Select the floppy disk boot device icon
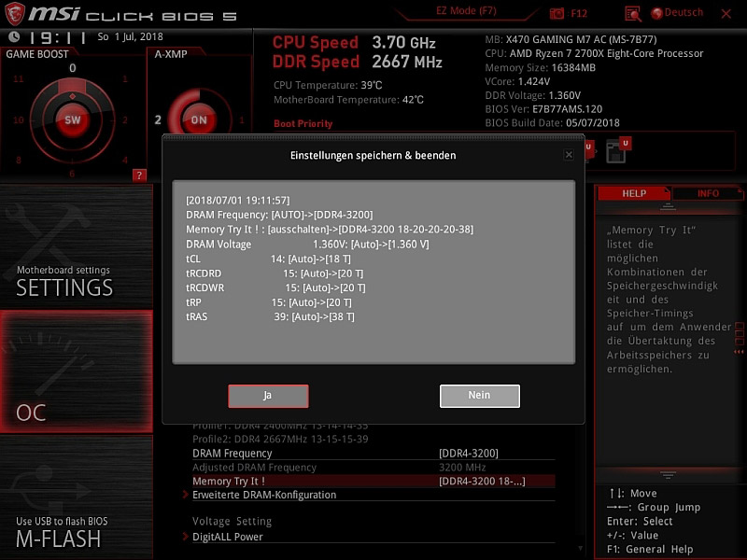 click(615, 151)
